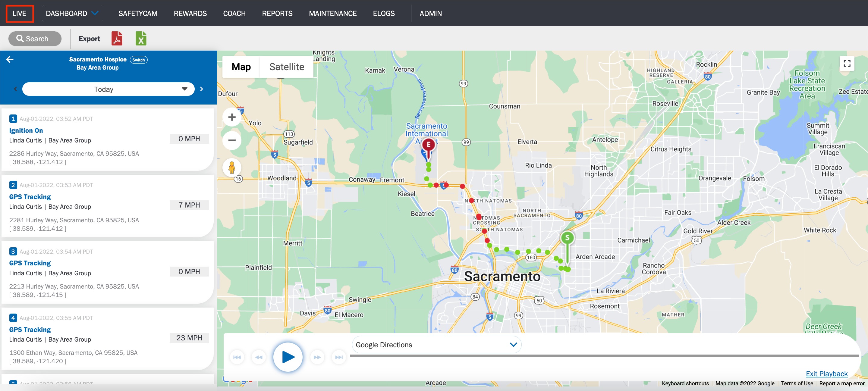Select the Map view type
The image size is (868, 391).
[241, 67]
